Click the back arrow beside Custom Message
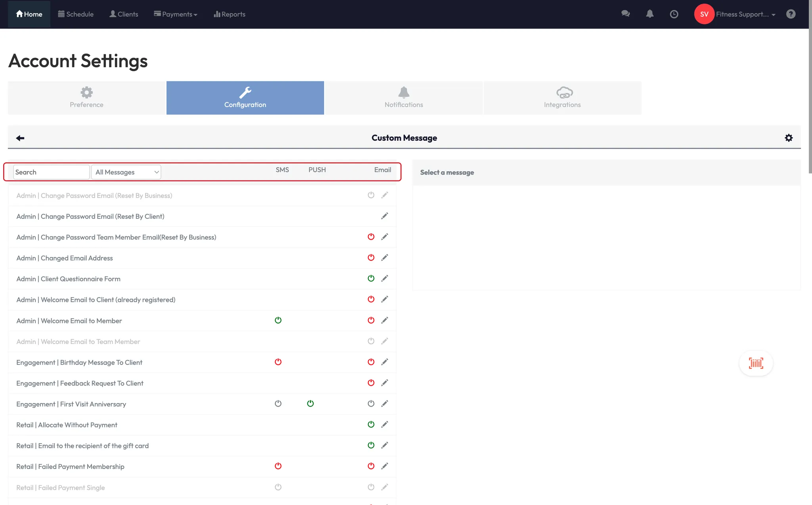 [20, 138]
